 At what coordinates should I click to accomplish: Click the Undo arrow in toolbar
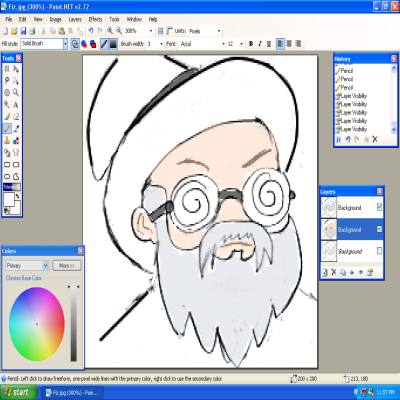(91, 31)
